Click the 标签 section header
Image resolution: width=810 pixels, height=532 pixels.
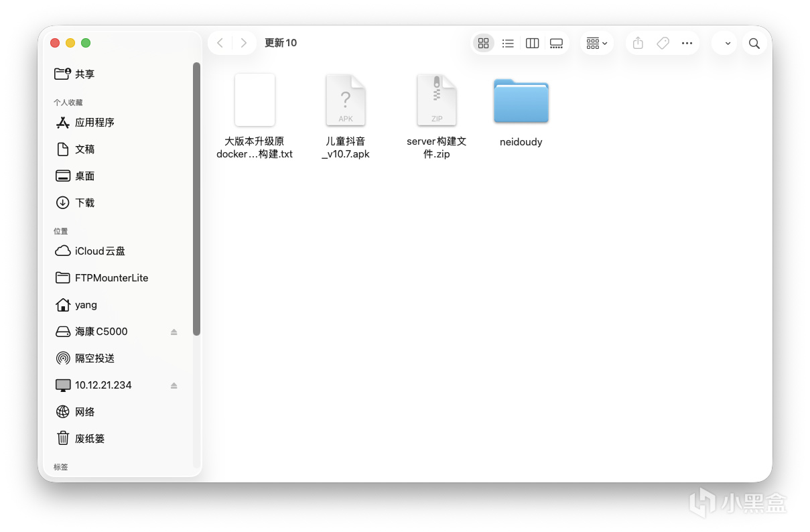(x=61, y=467)
